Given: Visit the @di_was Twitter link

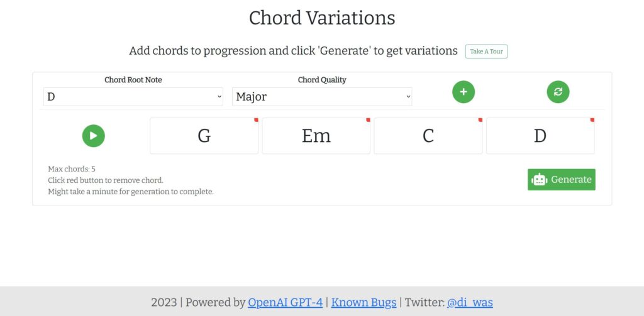Looking at the screenshot, I should [470, 302].
